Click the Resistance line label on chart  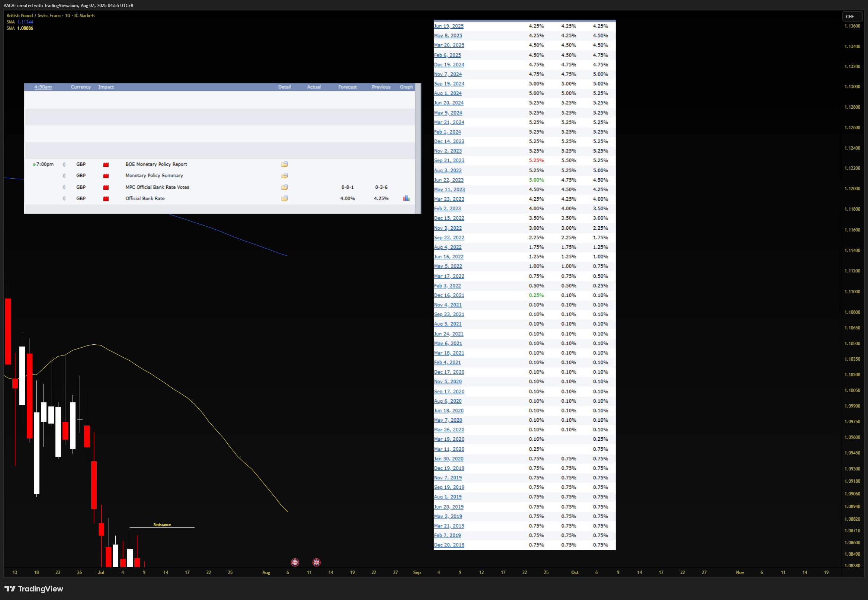(x=162, y=525)
